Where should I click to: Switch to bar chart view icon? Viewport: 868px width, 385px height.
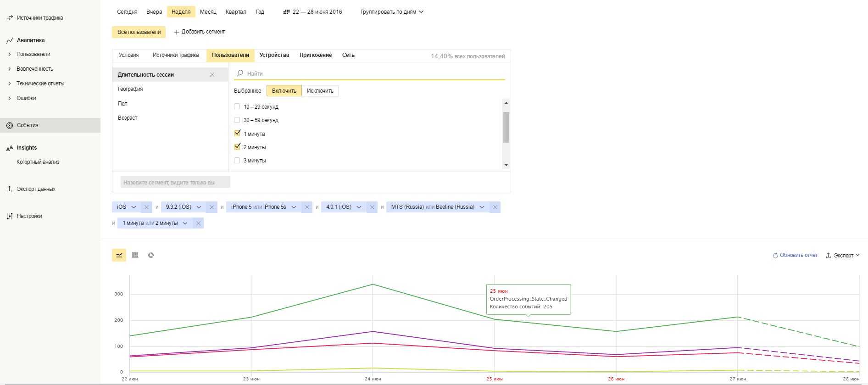point(135,255)
